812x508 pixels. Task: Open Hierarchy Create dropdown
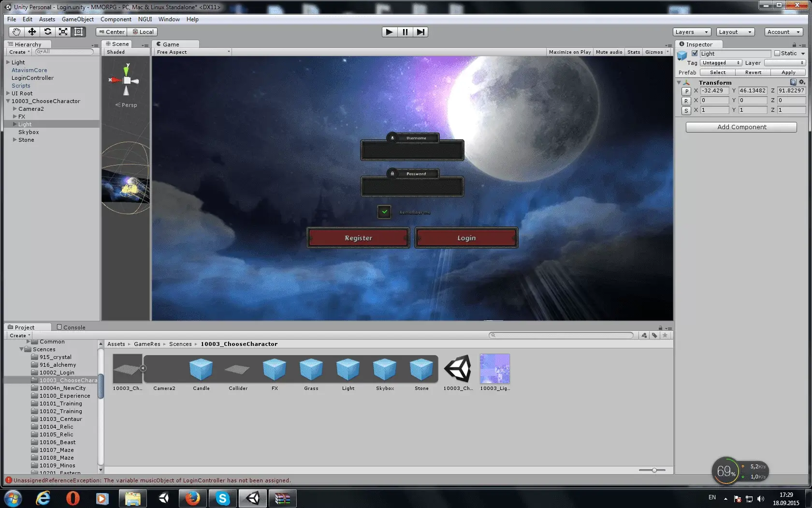tap(19, 52)
